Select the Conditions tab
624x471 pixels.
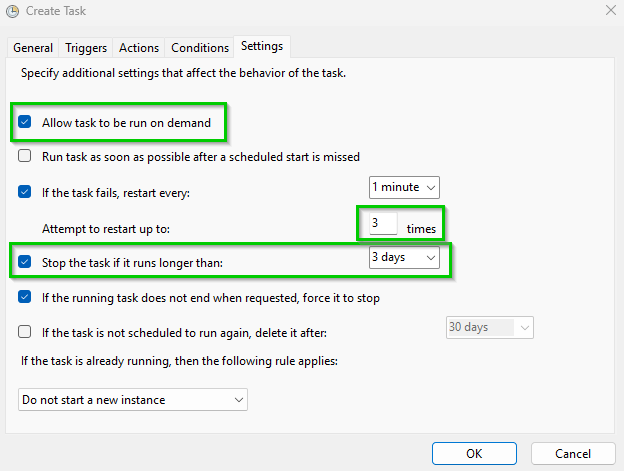pos(200,48)
